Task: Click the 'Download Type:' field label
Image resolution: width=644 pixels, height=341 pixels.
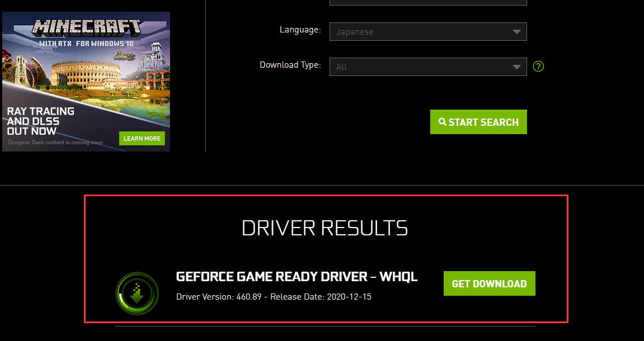Action: point(290,65)
